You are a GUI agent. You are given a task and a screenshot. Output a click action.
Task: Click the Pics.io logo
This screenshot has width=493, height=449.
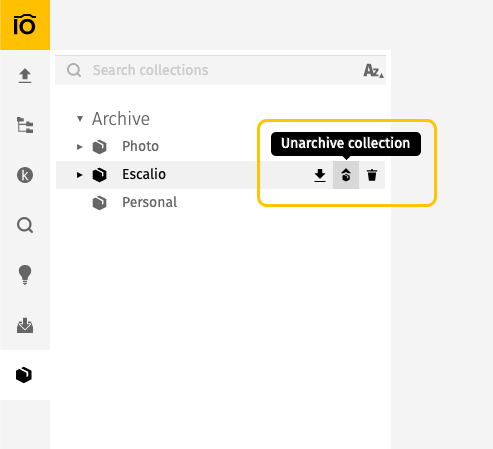coord(25,25)
